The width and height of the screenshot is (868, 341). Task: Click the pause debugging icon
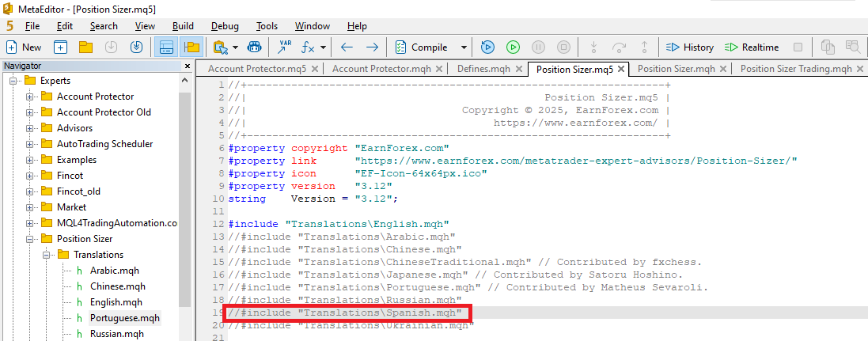539,47
